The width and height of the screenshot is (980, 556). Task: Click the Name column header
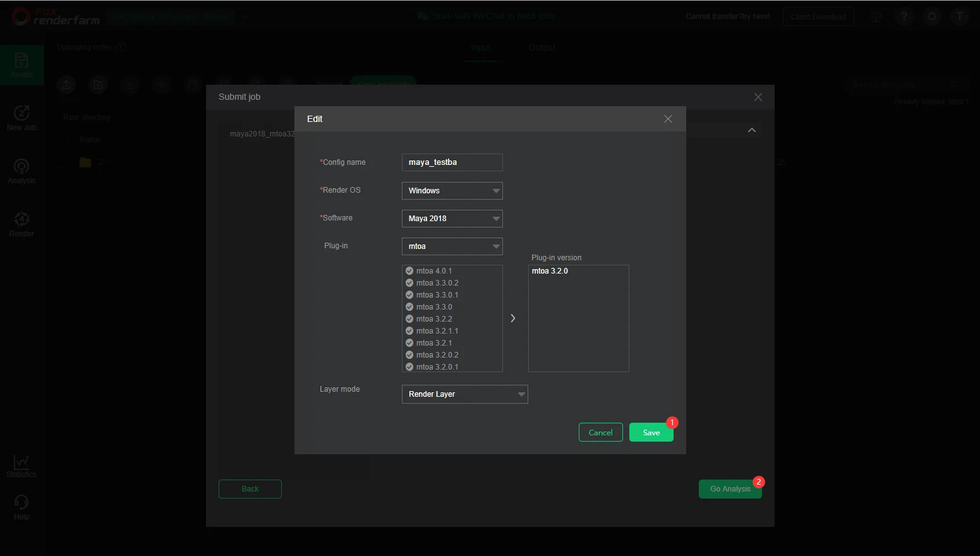[x=90, y=140]
